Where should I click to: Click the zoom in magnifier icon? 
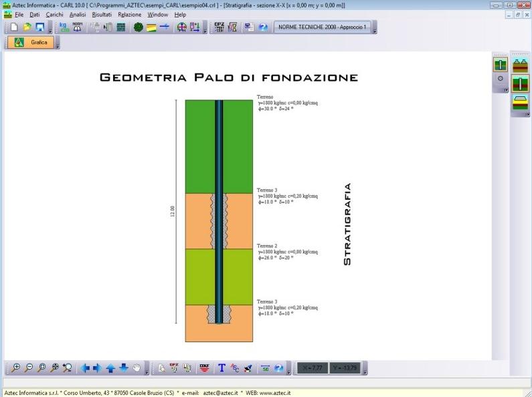point(16,368)
